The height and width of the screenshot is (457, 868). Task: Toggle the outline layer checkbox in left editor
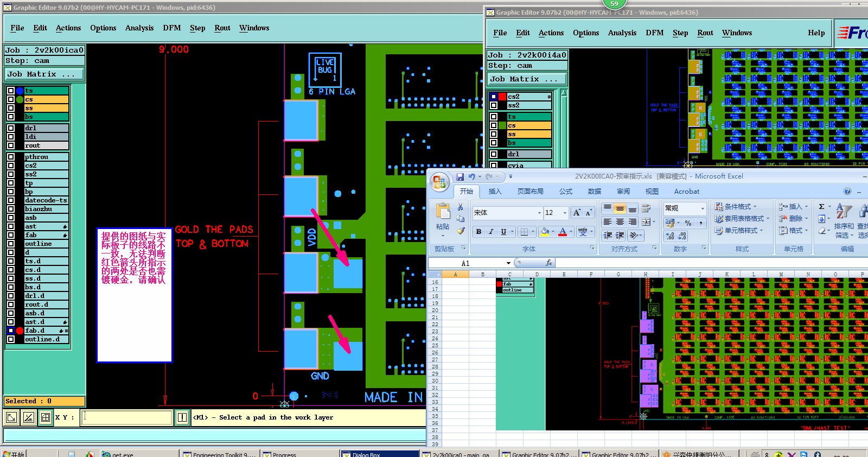(x=11, y=244)
